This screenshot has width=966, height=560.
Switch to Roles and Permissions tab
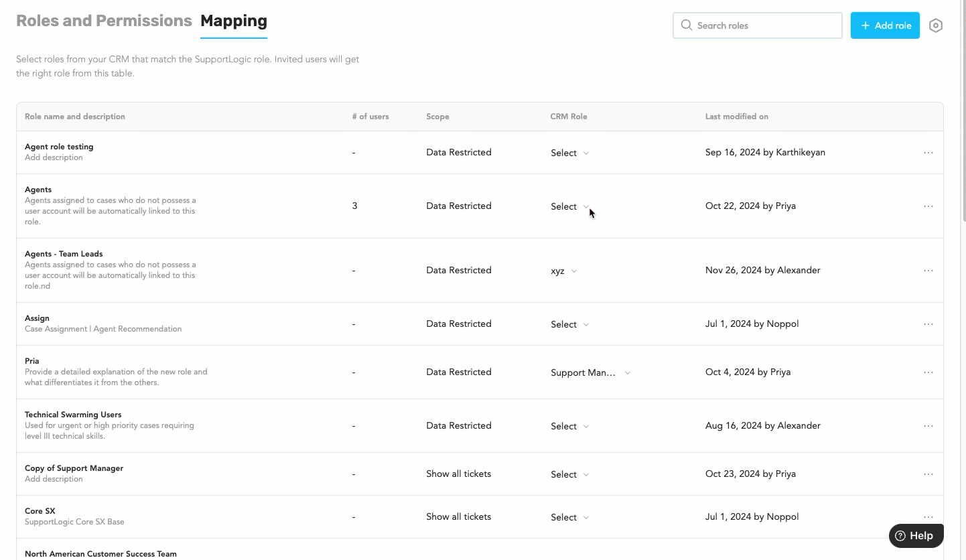click(x=104, y=21)
